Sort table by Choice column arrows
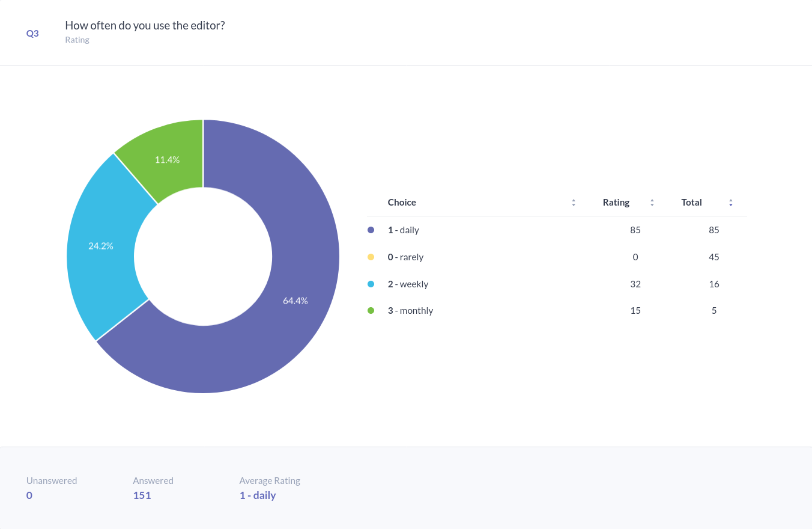 pyautogui.click(x=574, y=203)
